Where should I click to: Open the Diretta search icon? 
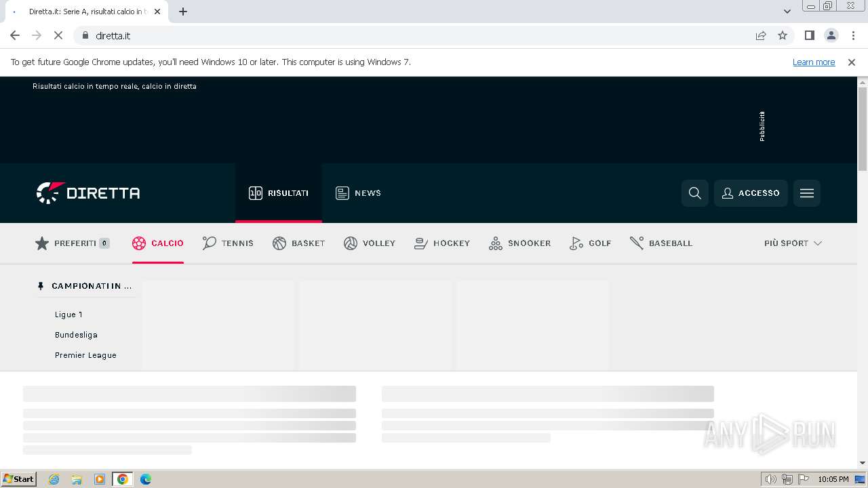695,193
